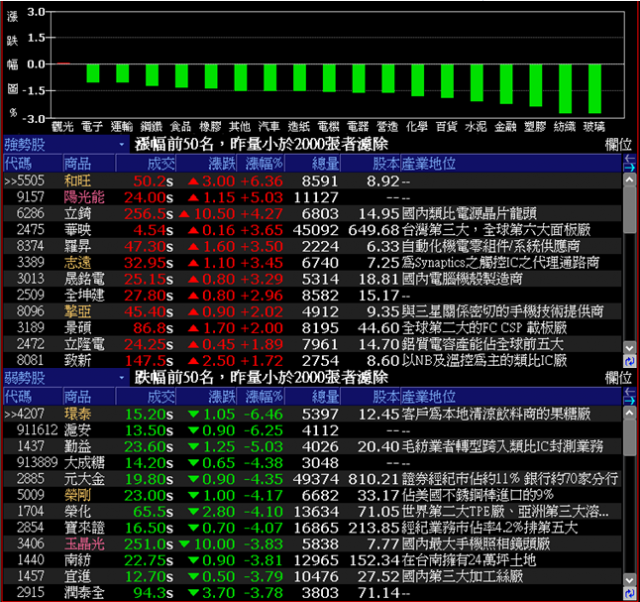Click the left-arrow column shift icon in 弱勢股 table
The width and height of the screenshot is (640, 602).
(629, 392)
